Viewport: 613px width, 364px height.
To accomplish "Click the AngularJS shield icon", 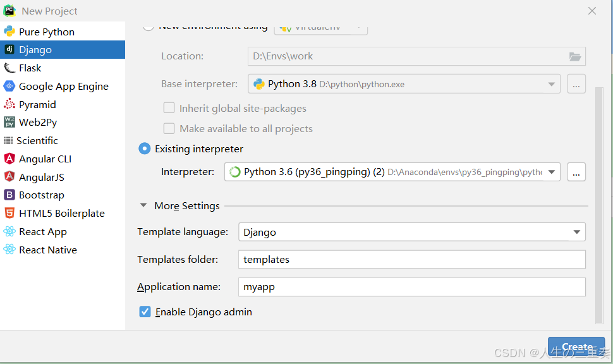I will click(x=9, y=177).
